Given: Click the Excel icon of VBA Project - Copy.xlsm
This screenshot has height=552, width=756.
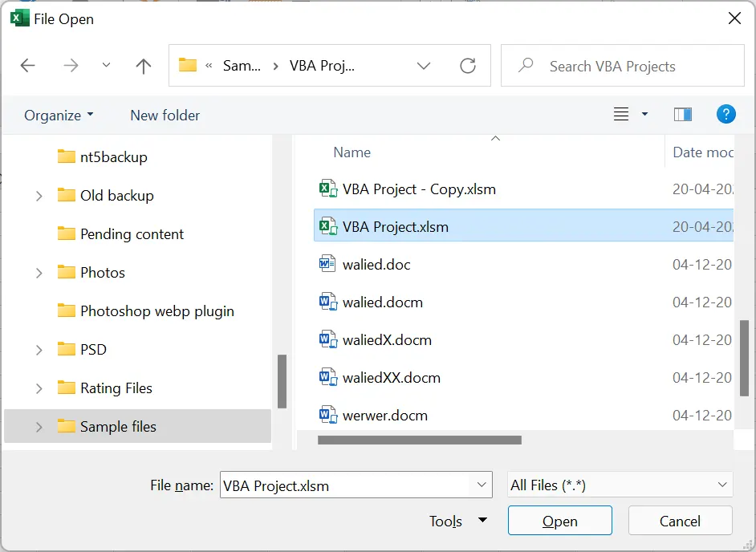Looking at the screenshot, I should coord(327,189).
